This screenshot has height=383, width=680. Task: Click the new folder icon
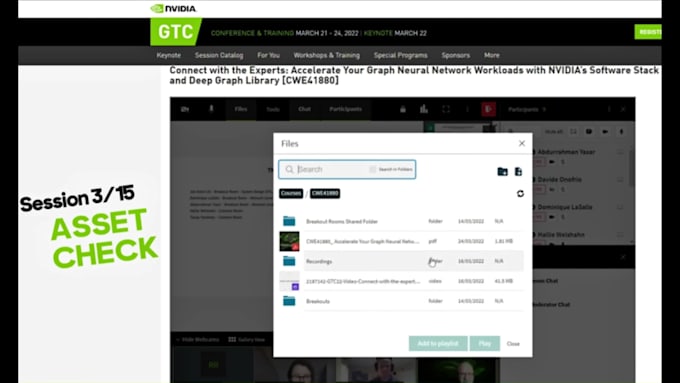pyautogui.click(x=502, y=172)
